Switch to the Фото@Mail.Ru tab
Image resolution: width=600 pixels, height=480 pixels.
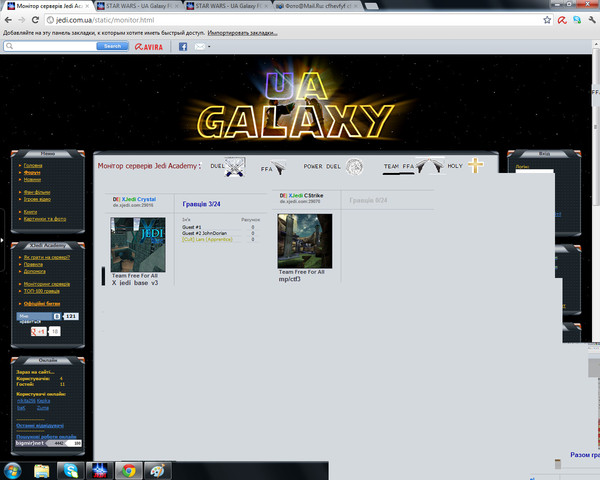317,6
